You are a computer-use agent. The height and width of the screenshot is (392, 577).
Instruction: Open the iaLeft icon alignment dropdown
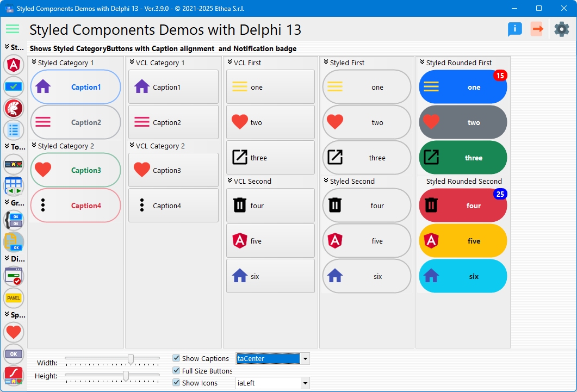305,383
